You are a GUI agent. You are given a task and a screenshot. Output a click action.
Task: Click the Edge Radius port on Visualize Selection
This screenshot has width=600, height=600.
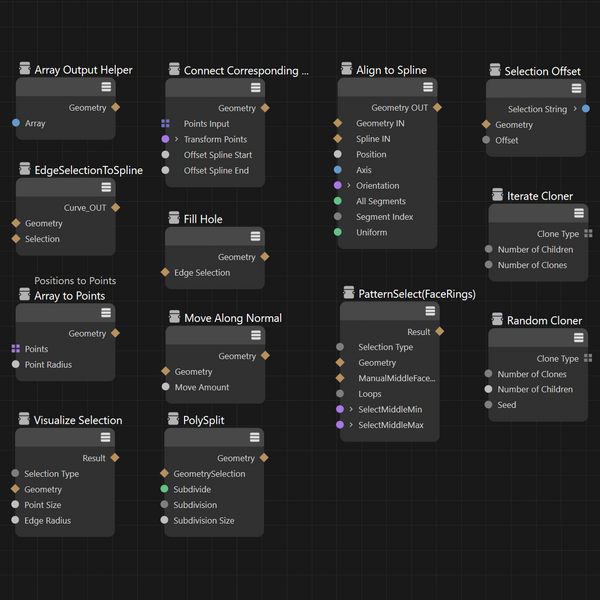pos(15,520)
